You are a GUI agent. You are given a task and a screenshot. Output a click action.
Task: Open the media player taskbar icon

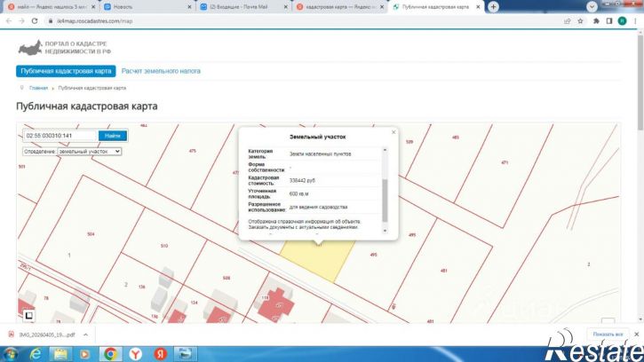pyautogui.click(x=85, y=354)
